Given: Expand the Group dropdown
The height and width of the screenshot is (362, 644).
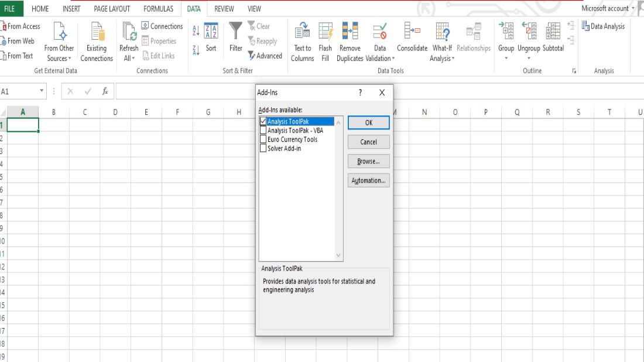Looking at the screenshot, I should coord(506,59).
